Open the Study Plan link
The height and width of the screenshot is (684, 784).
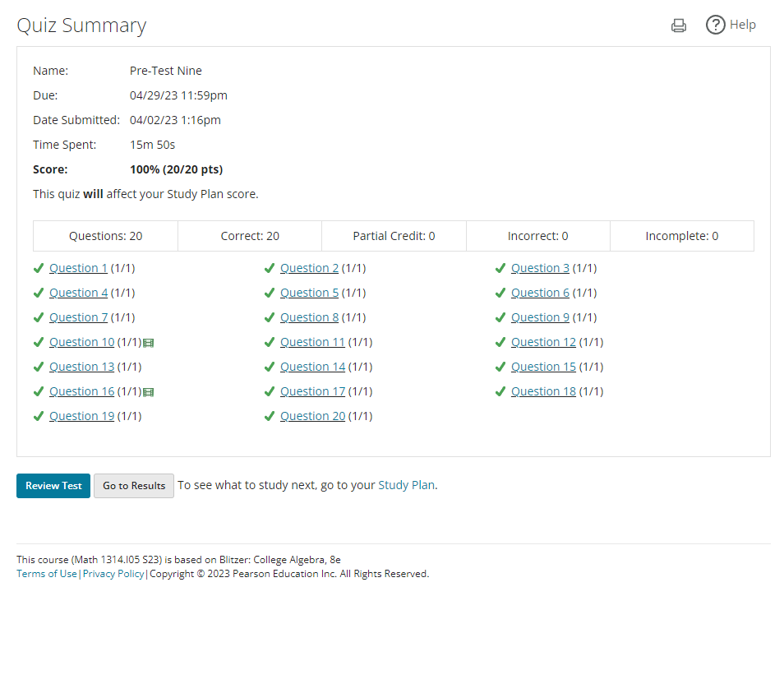406,485
